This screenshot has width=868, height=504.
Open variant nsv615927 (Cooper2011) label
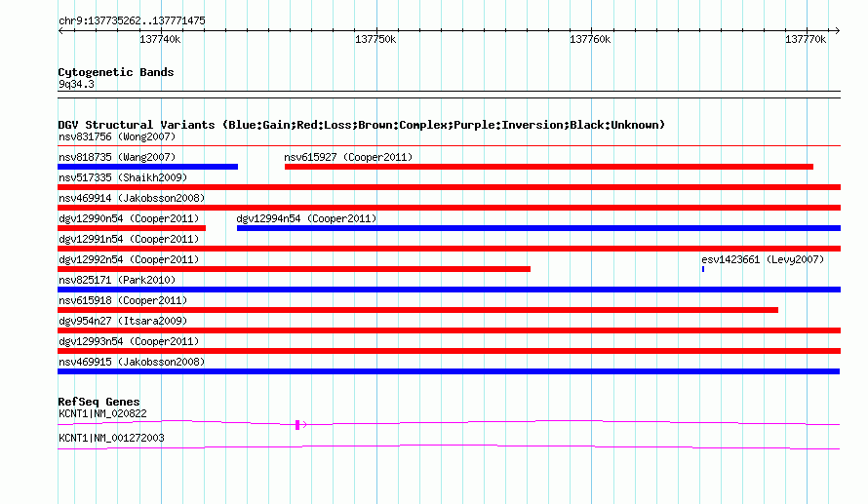pos(348,157)
